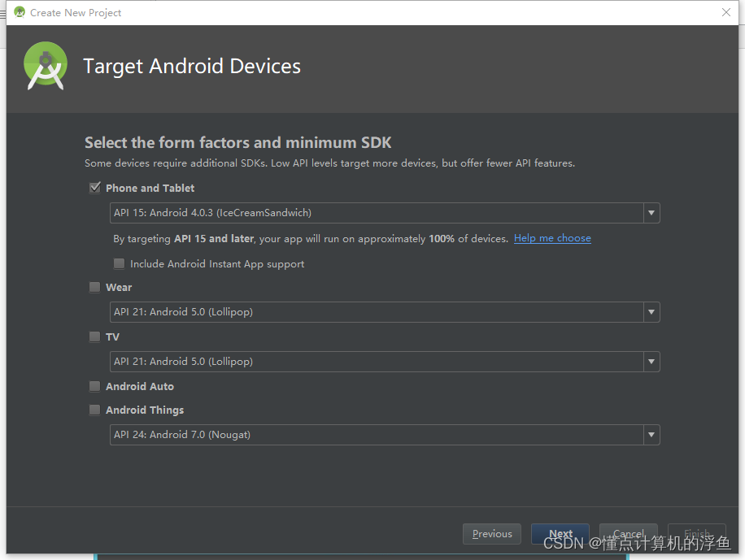Viewport: 745px width, 560px height.
Task: Click the Target Android Devices heading
Action: [x=192, y=66]
